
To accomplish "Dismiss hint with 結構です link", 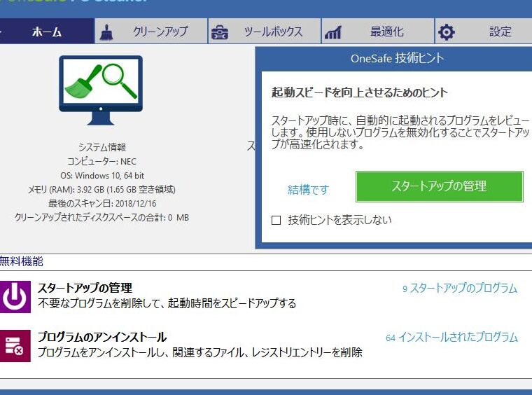I will 308,189.
